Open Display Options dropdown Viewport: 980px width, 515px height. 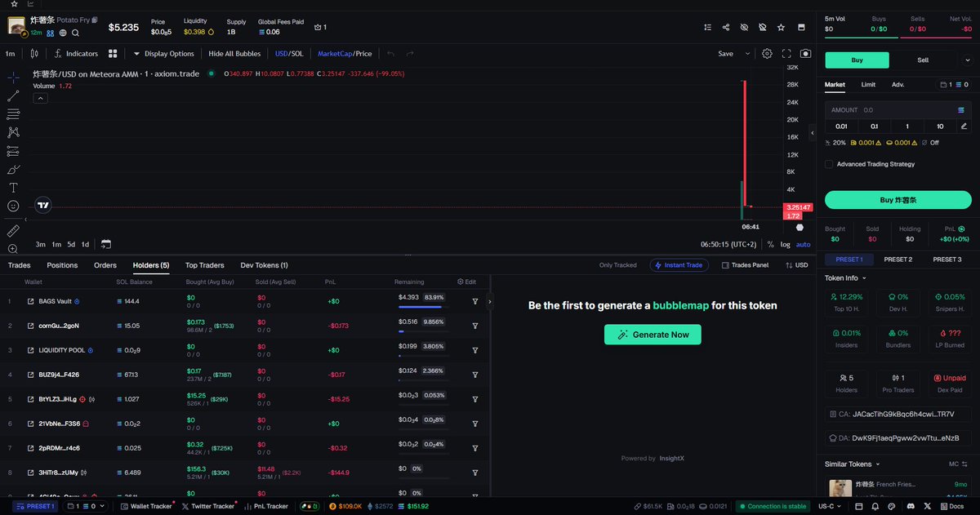click(163, 54)
